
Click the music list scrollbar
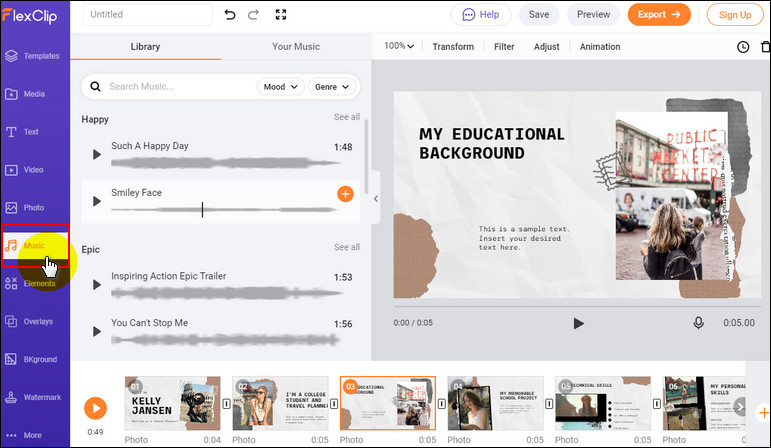[x=366, y=156]
